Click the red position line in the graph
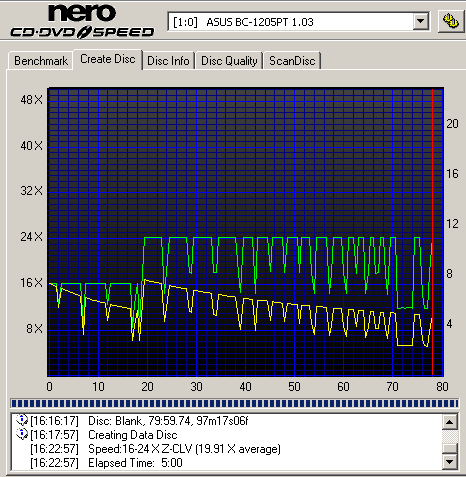 432,232
